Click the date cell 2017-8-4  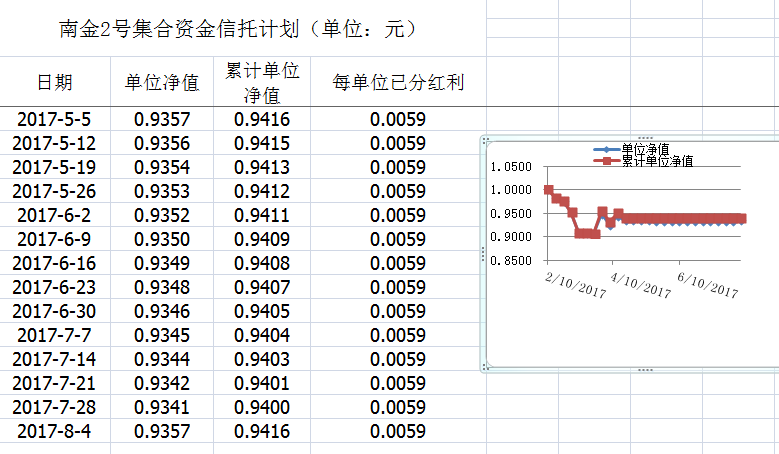(x=55, y=432)
